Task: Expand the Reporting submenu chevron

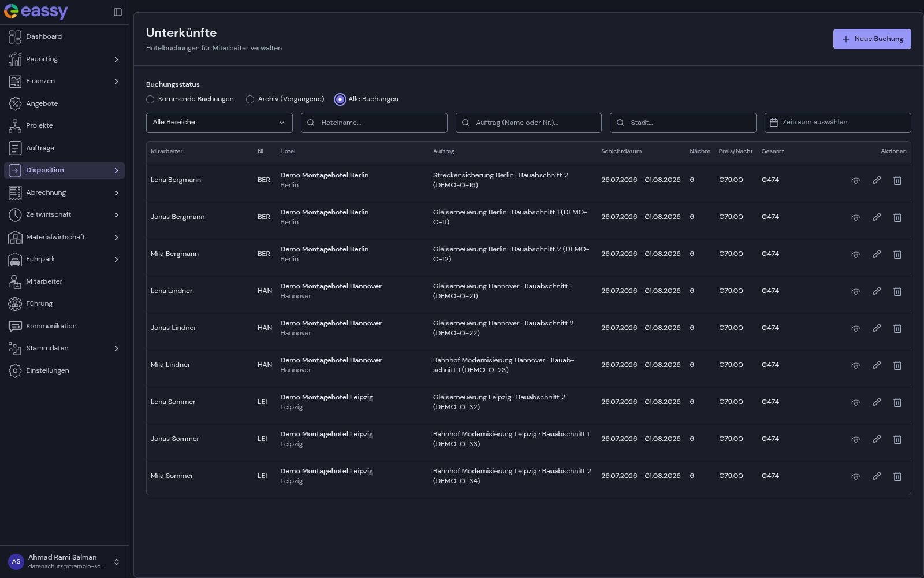Action: (117, 60)
